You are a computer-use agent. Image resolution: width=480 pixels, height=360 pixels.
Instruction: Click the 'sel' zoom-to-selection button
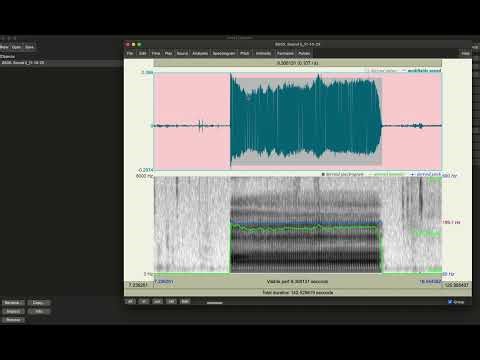[x=171, y=301]
